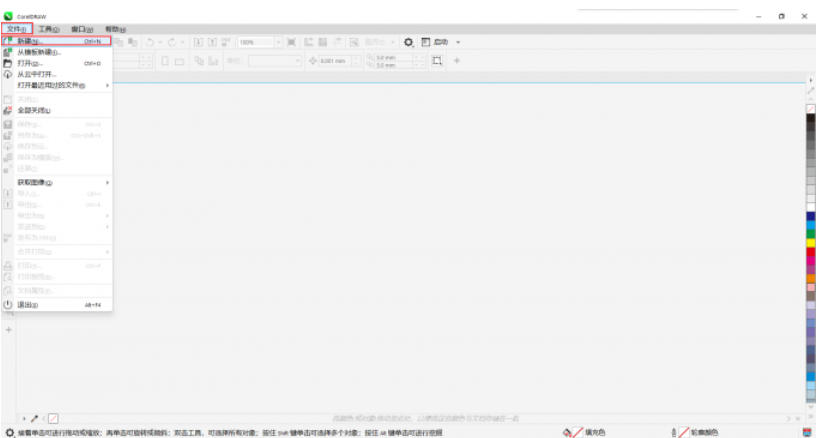The height and width of the screenshot is (438, 816).
Task: Expand 打开最近用过的文件 recent files submenu
Action: [57, 85]
